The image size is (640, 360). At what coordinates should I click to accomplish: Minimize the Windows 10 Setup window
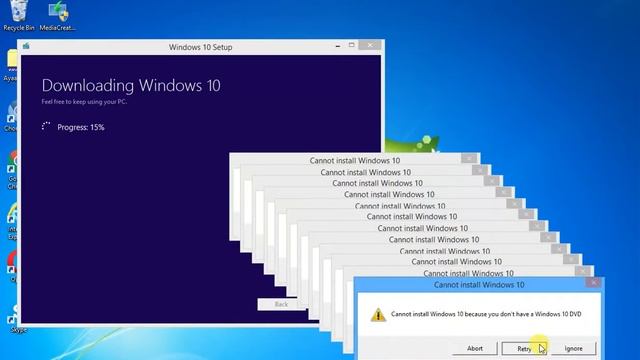(x=338, y=46)
